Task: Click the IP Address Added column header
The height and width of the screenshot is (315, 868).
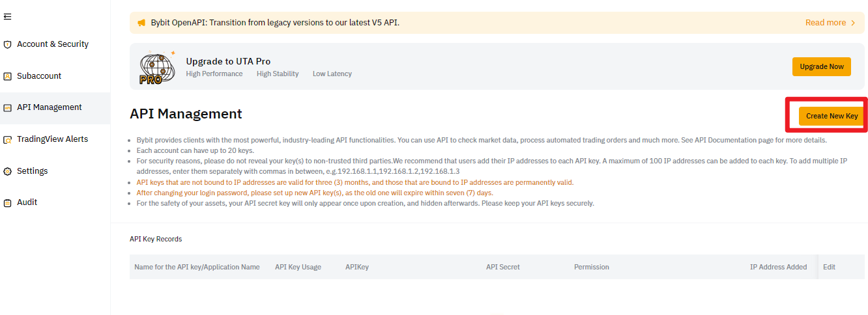Action: [x=778, y=267]
